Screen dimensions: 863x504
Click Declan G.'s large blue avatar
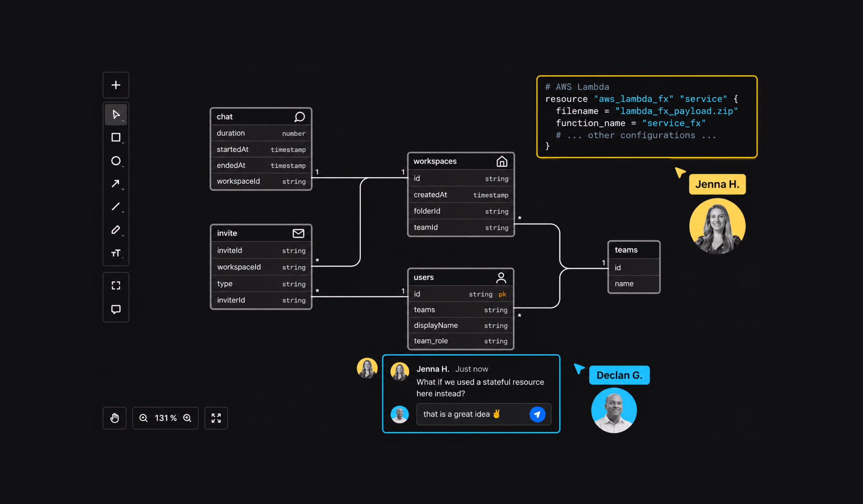614,410
